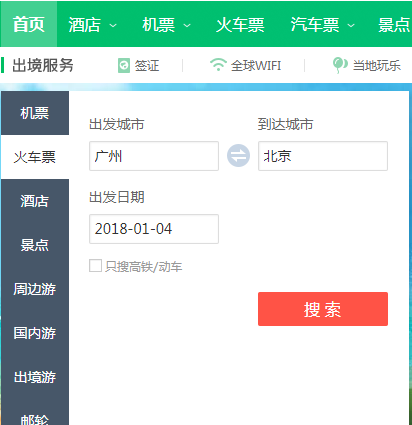Select the 周边游 sidebar tab

coord(35,289)
